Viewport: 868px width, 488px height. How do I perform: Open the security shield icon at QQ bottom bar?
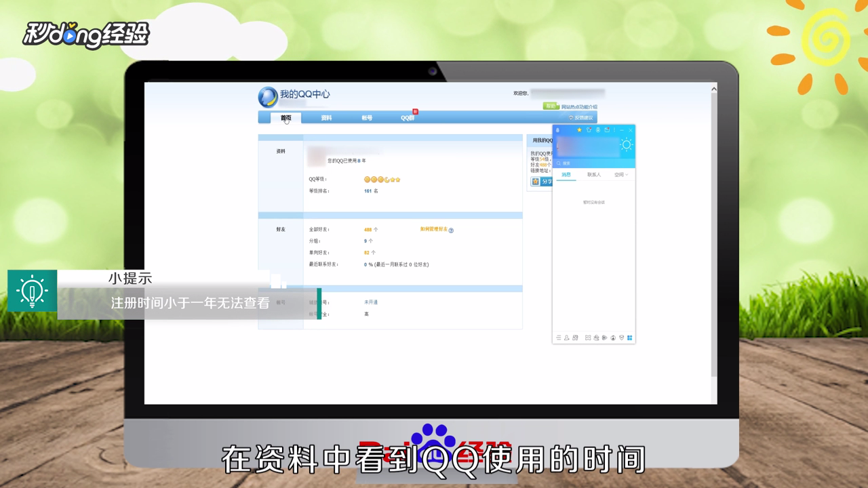tap(622, 338)
